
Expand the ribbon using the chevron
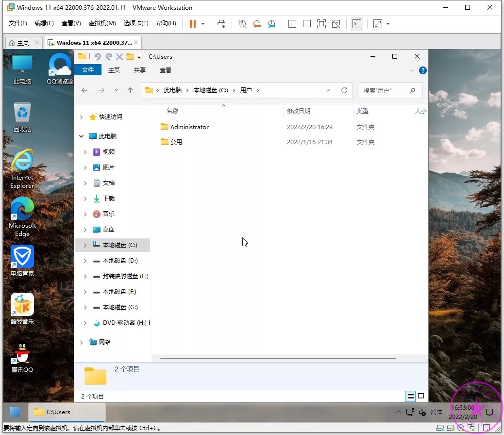point(412,70)
